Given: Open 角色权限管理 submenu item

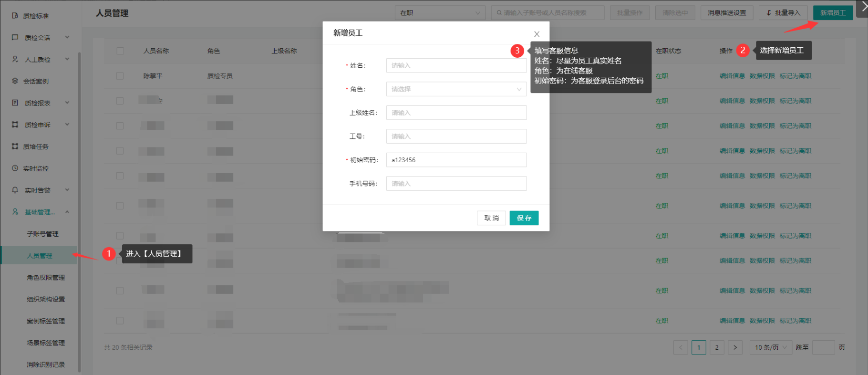Looking at the screenshot, I should point(46,278).
